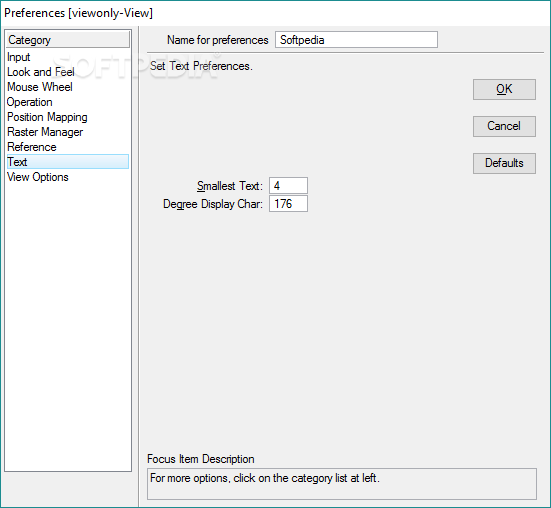Focus the Name for preferences field
Viewport: 551px width, 508px height.
(356, 40)
